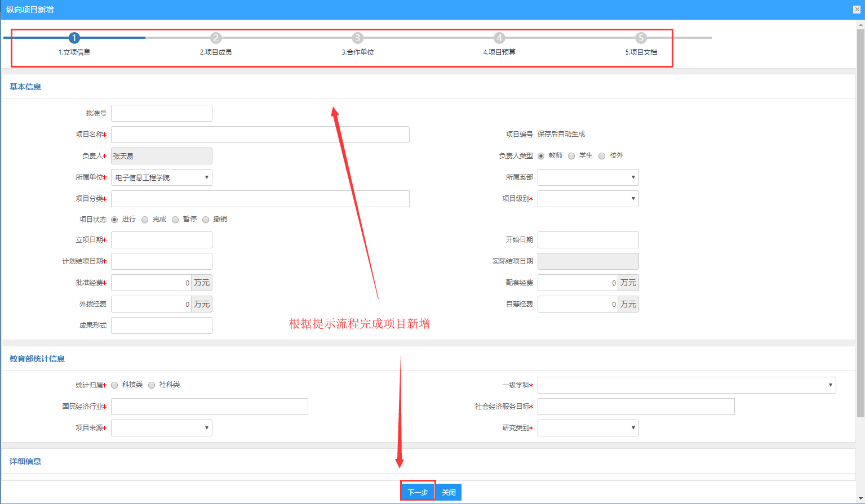Click step 2 circle for 项目成员

tap(216, 38)
